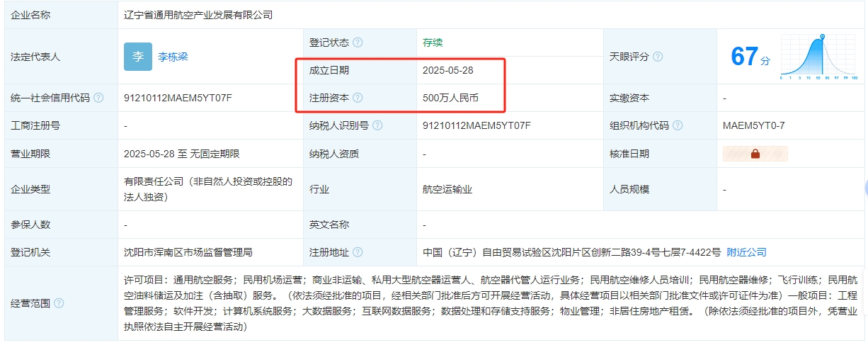
Task: Select the 统一社会信用代码 value 91210112MAEM5YT07F
Action: pyautogui.click(x=178, y=98)
